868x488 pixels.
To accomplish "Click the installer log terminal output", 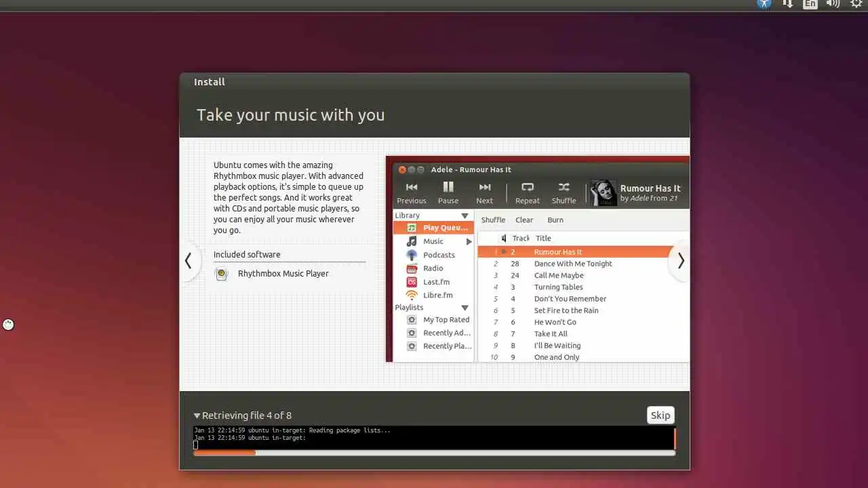I will point(433,438).
